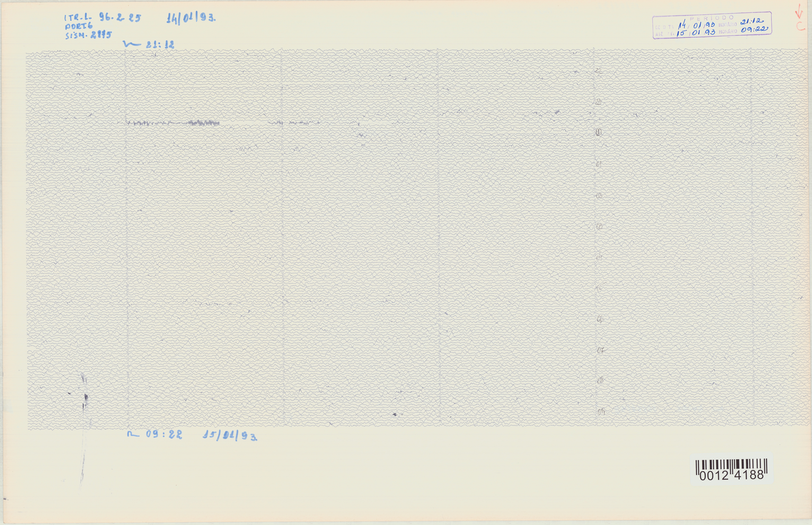Click the hour label "02" on the seismogram

(599, 195)
